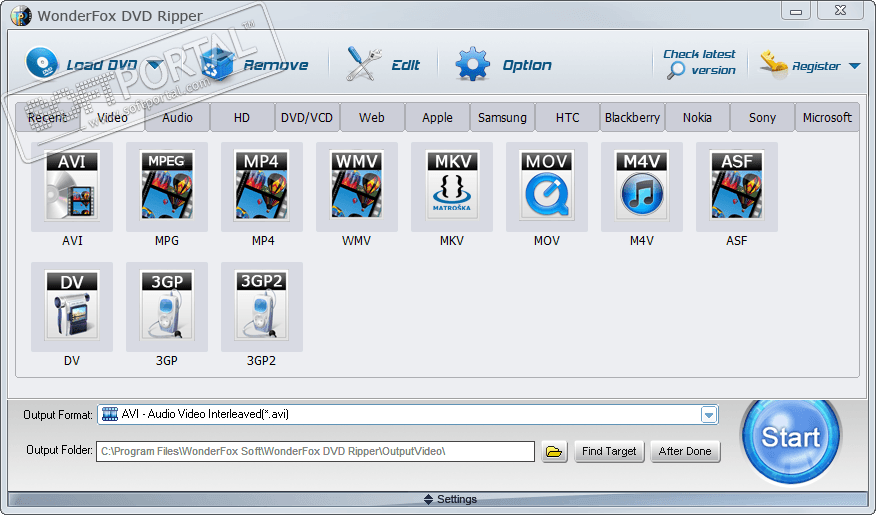The width and height of the screenshot is (877, 516).
Task: Click the Remove recycle bin icon
Action: [217, 64]
